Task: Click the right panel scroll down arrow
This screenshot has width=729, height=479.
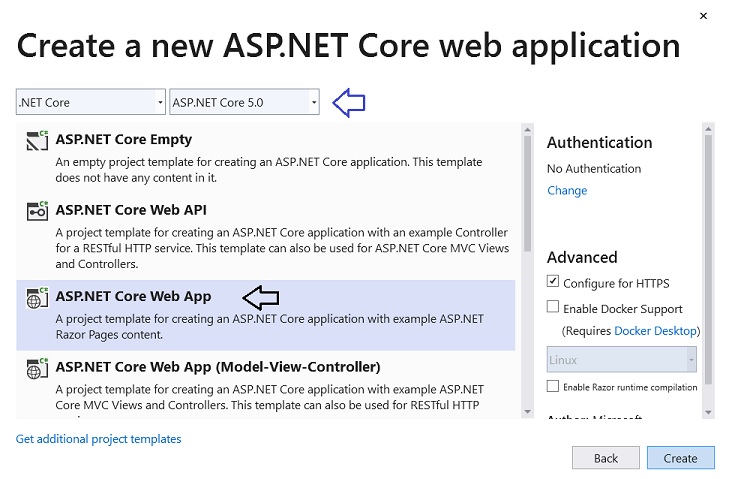Action: 708,412
